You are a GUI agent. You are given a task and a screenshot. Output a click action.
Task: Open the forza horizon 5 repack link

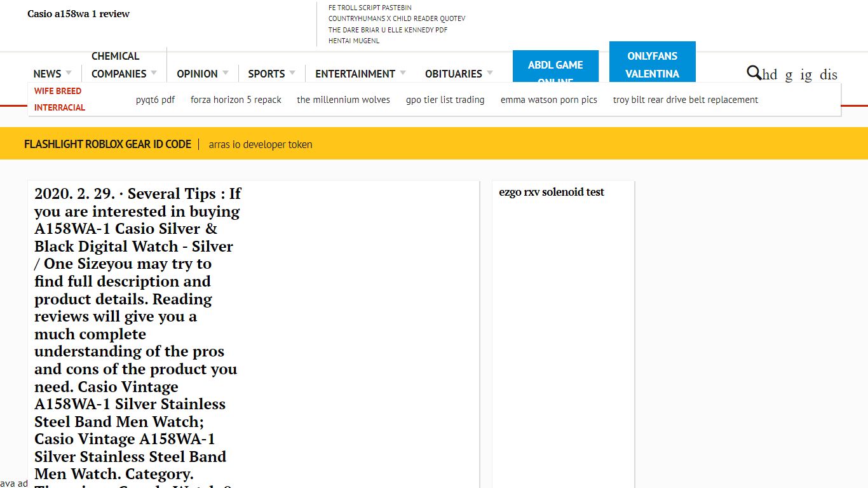pos(236,100)
